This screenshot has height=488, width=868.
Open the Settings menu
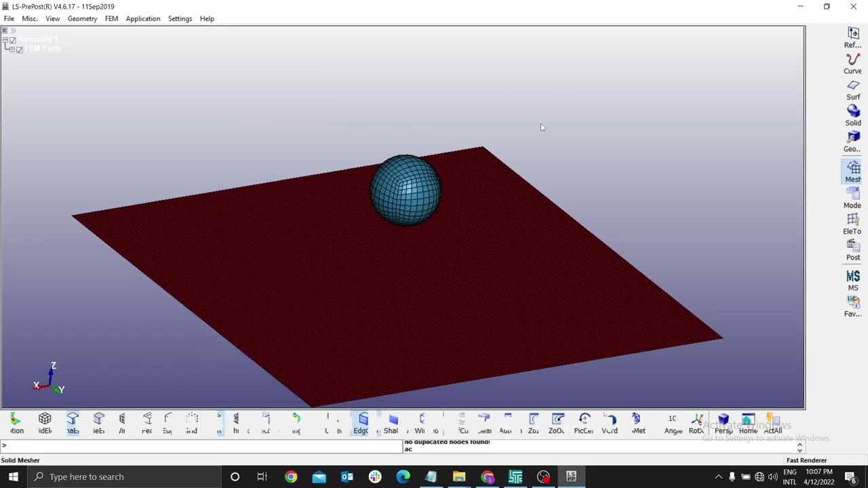click(180, 19)
